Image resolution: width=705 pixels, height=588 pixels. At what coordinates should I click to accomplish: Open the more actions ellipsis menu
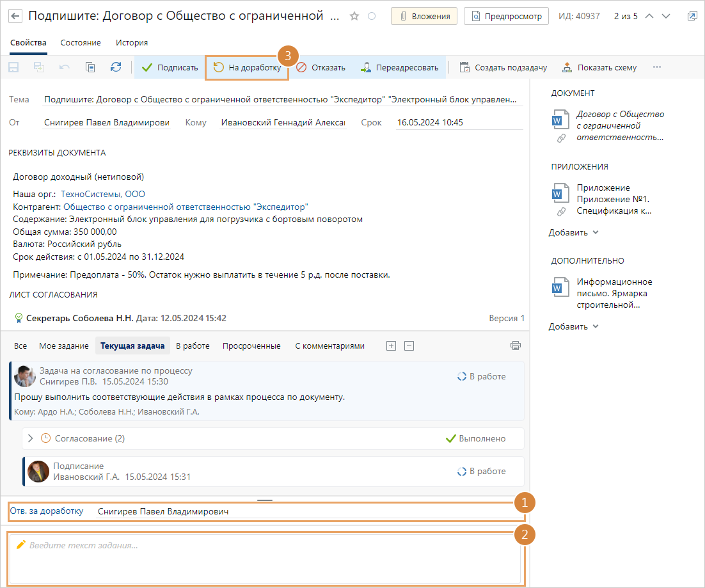[656, 67]
